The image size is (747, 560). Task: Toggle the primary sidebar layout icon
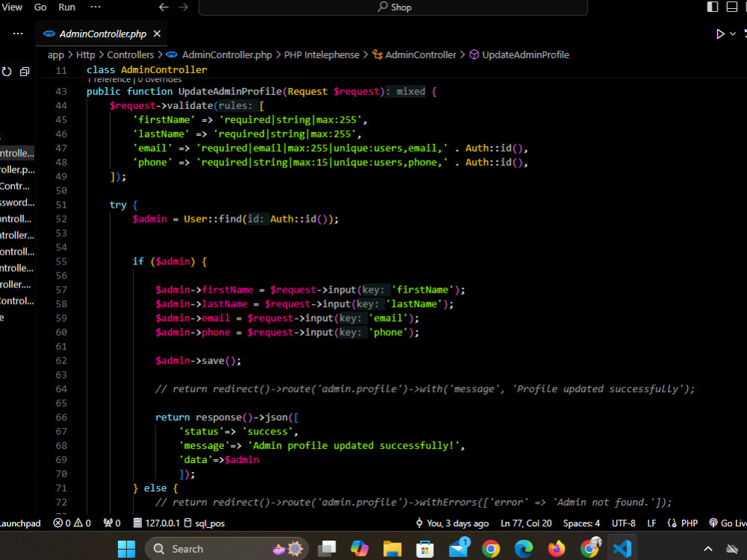[712, 7]
